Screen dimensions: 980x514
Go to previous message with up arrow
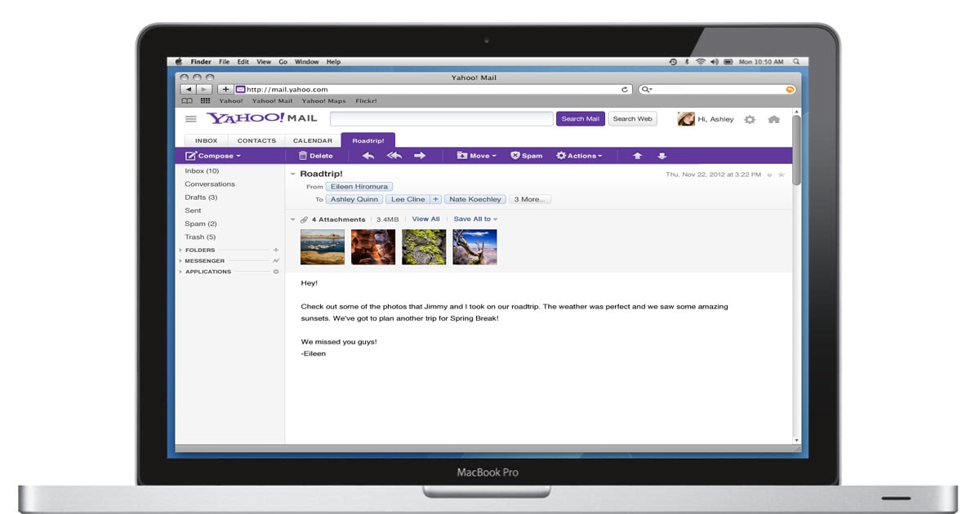[x=638, y=156]
